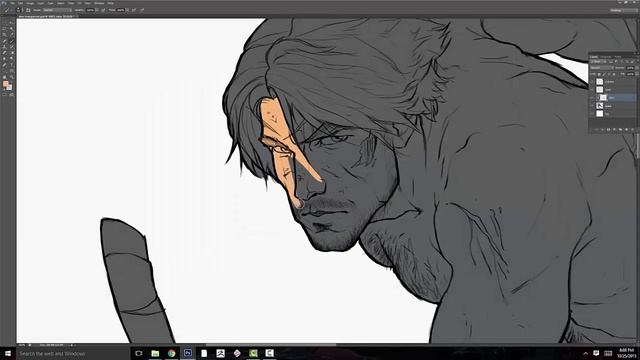Select the topmost layer thumbnail
This screenshot has width=640, height=360.
(600, 82)
